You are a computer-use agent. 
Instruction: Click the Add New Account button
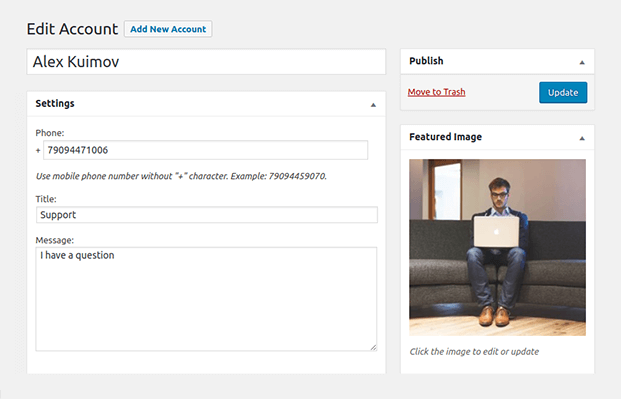[168, 29]
